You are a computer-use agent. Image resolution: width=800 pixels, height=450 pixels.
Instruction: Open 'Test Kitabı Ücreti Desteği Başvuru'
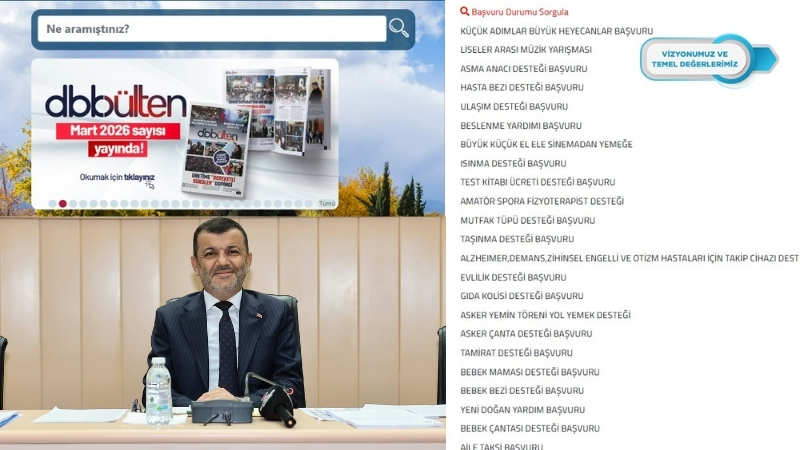[x=537, y=182]
